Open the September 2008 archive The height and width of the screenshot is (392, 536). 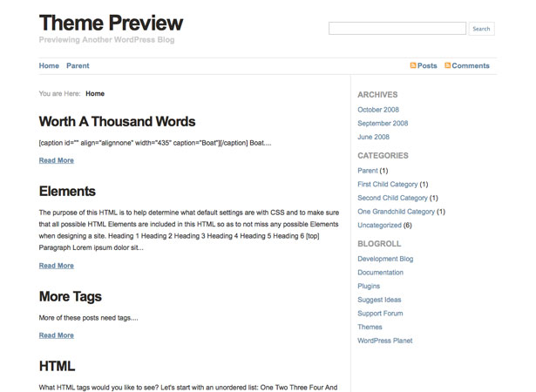point(383,124)
